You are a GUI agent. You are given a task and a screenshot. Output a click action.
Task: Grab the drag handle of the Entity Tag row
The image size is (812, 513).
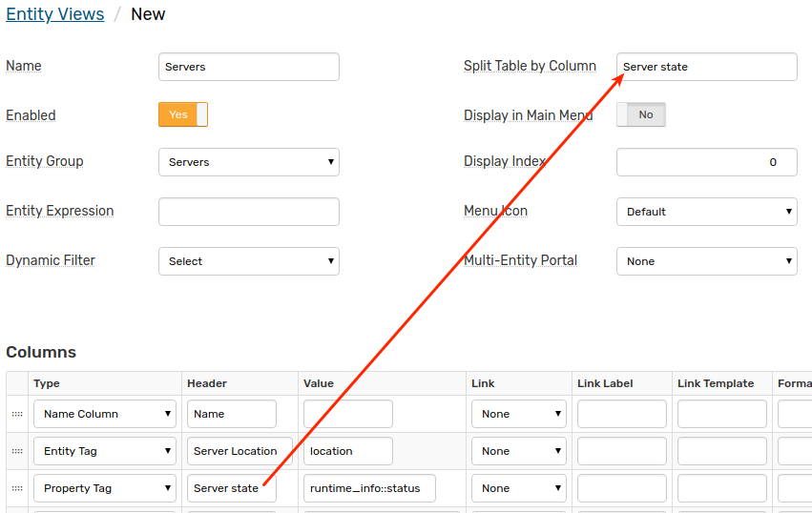pos(17,451)
